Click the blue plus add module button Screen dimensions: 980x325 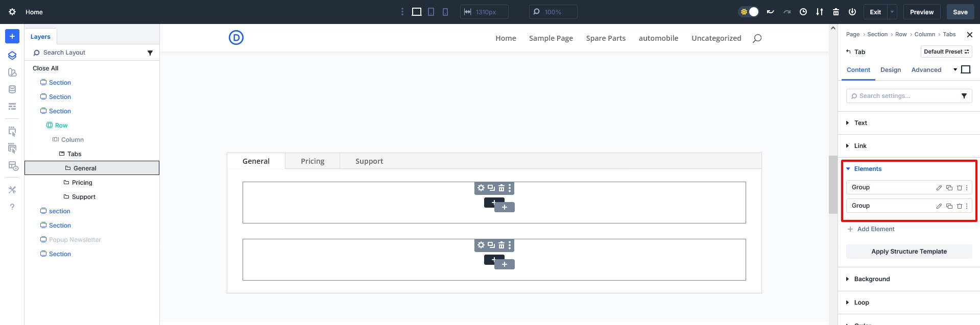click(x=12, y=36)
